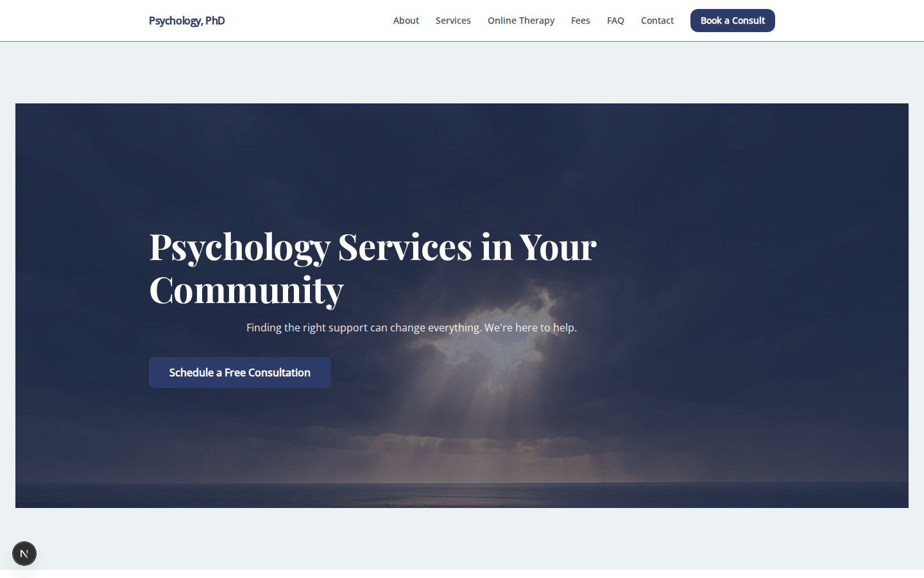Navigate to the Fees section
The image size is (924, 578).
pos(580,21)
